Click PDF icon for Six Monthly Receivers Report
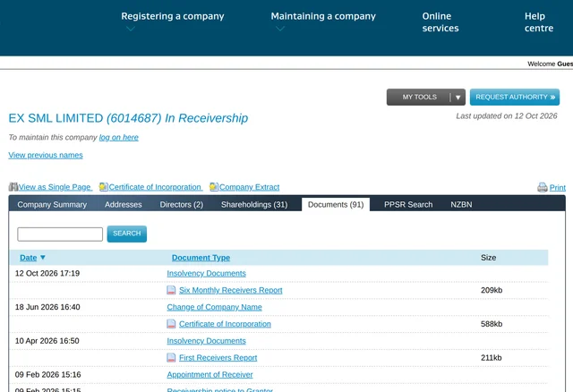The width and height of the screenshot is (573, 392). pos(171,290)
